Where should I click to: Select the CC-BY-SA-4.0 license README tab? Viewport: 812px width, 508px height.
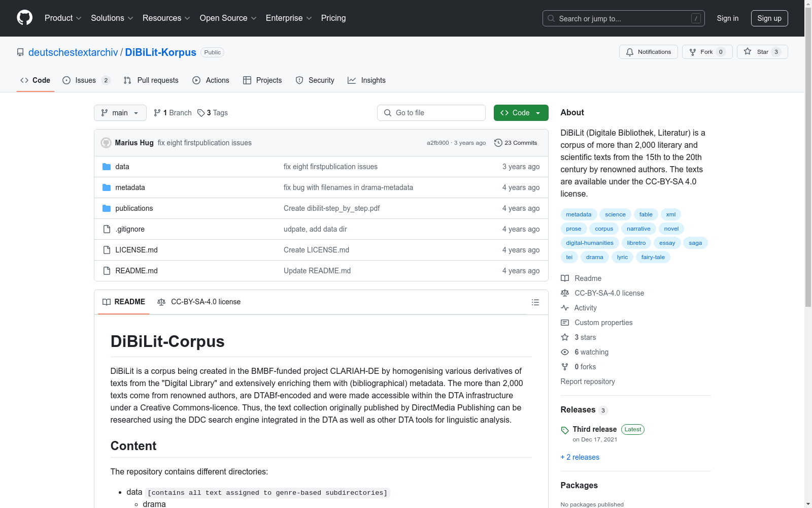199,302
